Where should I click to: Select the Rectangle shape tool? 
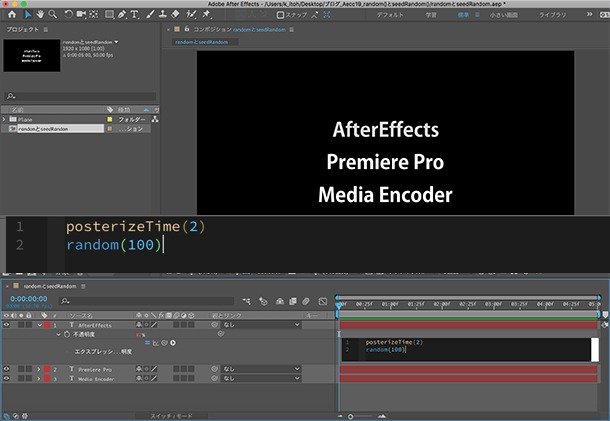point(110,14)
